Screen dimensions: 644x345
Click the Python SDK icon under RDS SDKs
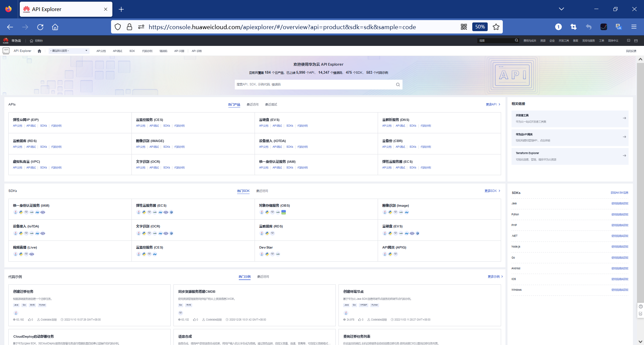[267, 233]
